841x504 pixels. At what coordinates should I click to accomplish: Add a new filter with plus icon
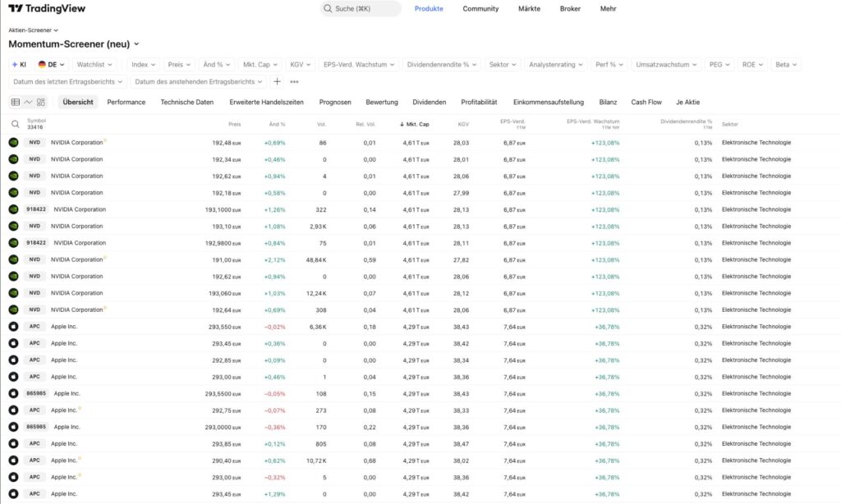click(277, 81)
